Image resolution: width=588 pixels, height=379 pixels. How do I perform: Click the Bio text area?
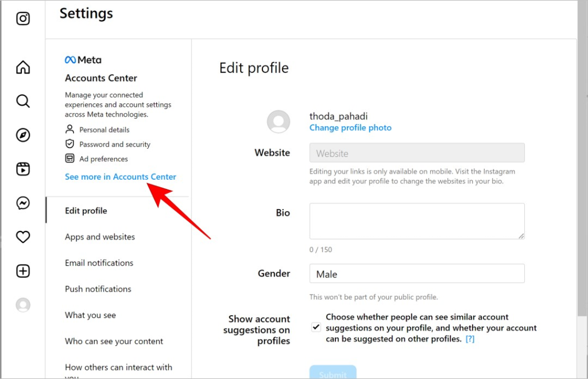click(417, 221)
